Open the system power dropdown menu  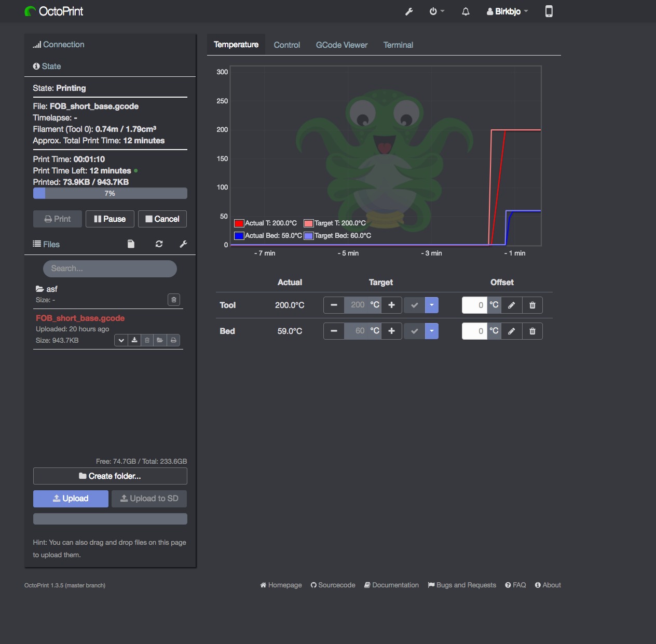point(436,11)
